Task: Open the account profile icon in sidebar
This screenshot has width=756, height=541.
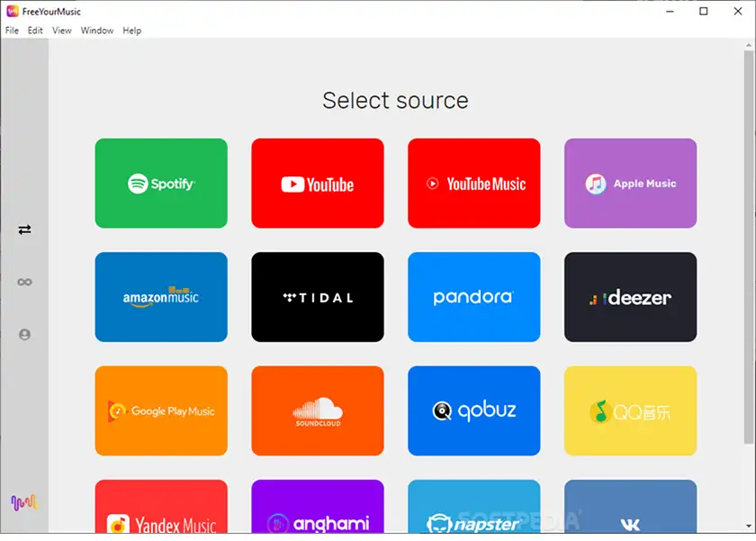Action: (x=24, y=335)
